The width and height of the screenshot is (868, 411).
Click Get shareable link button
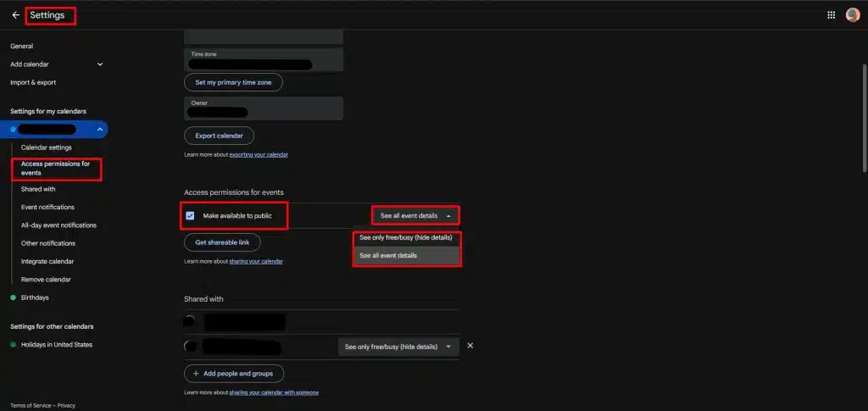222,242
